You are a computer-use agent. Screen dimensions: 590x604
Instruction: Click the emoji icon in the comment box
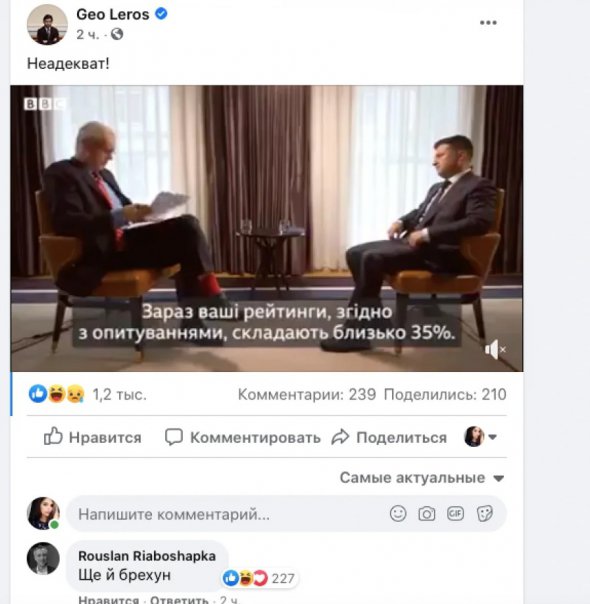398,513
